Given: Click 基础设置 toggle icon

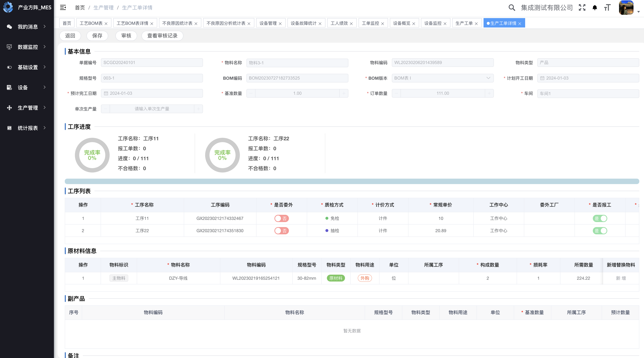Looking at the screenshot, I should (9, 67).
